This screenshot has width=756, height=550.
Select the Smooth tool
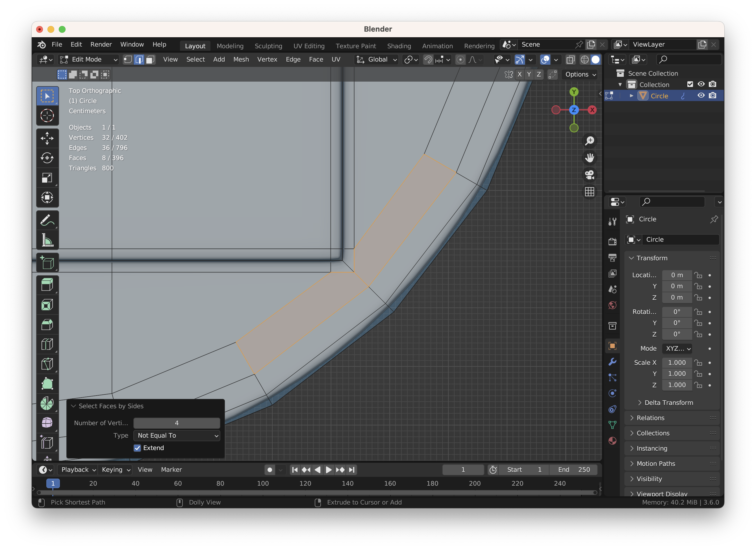pos(47,423)
